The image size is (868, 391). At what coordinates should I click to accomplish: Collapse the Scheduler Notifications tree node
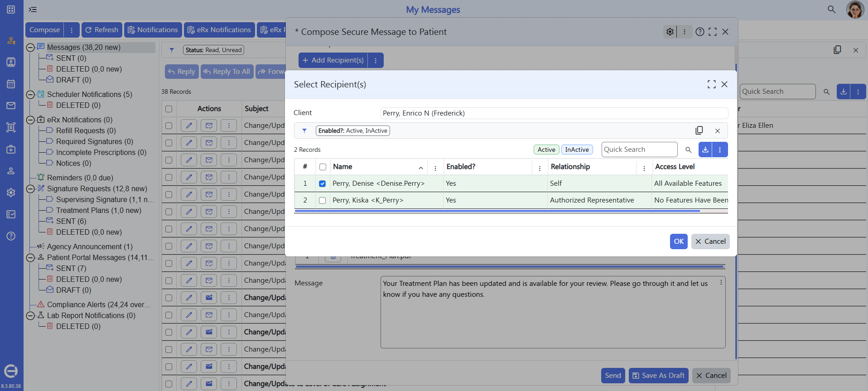pyautogui.click(x=30, y=94)
